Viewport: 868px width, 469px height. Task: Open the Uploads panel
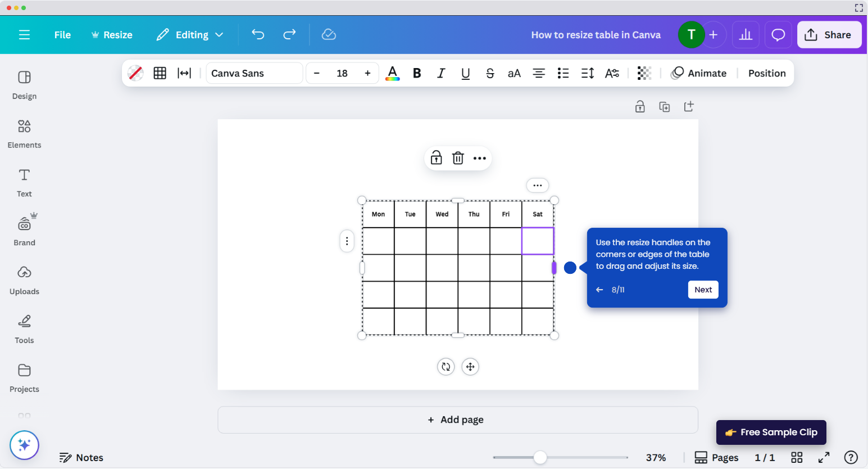[x=24, y=280]
